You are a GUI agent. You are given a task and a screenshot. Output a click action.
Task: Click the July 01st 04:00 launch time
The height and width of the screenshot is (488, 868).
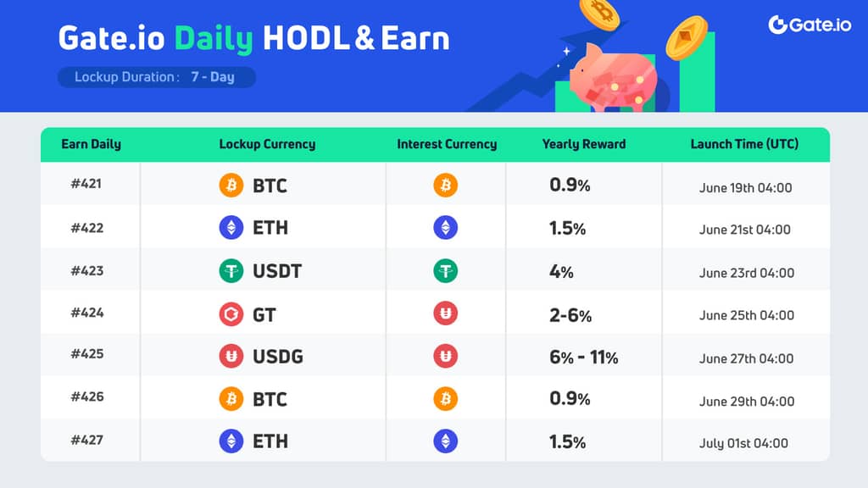pos(744,443)
